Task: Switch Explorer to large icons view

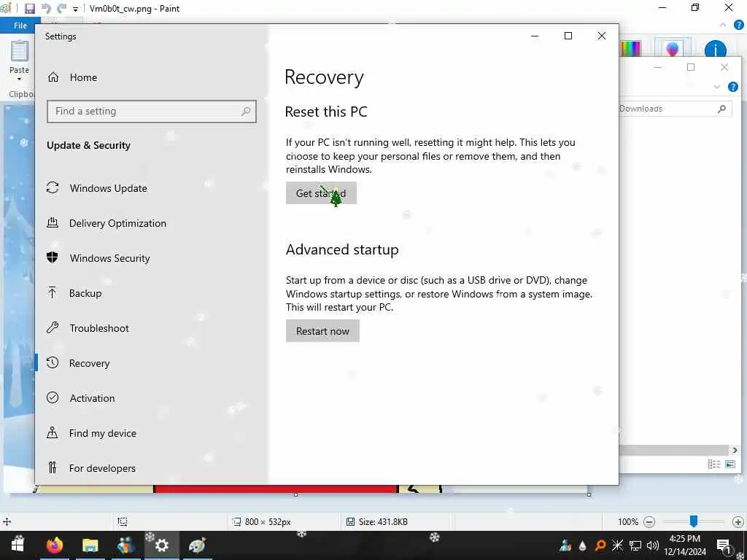Action: 729,464
